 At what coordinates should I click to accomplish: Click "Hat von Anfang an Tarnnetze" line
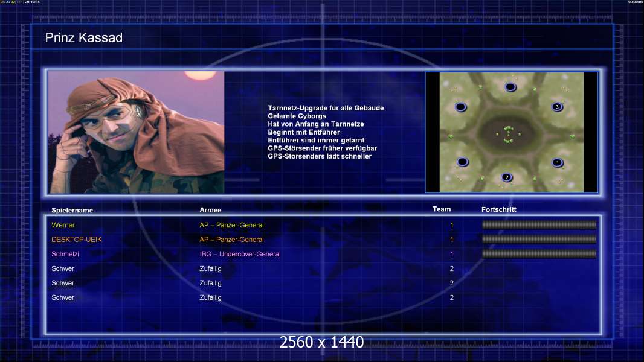316,124
